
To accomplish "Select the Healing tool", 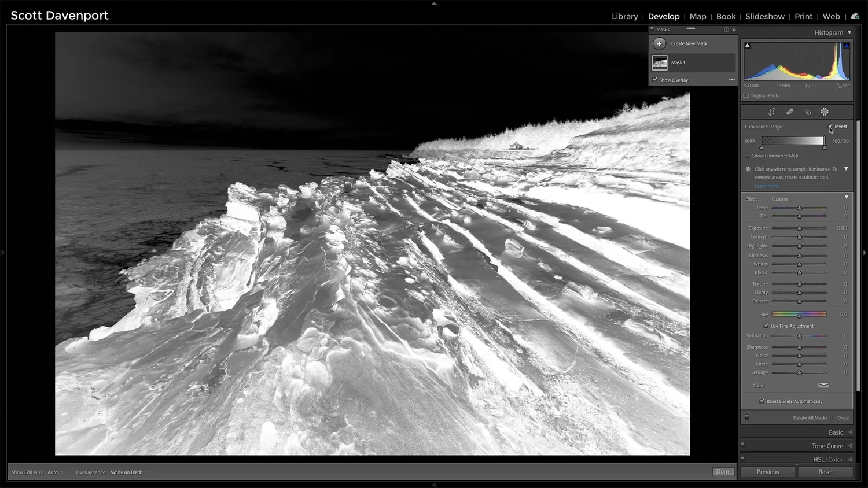I will [789, 112].
